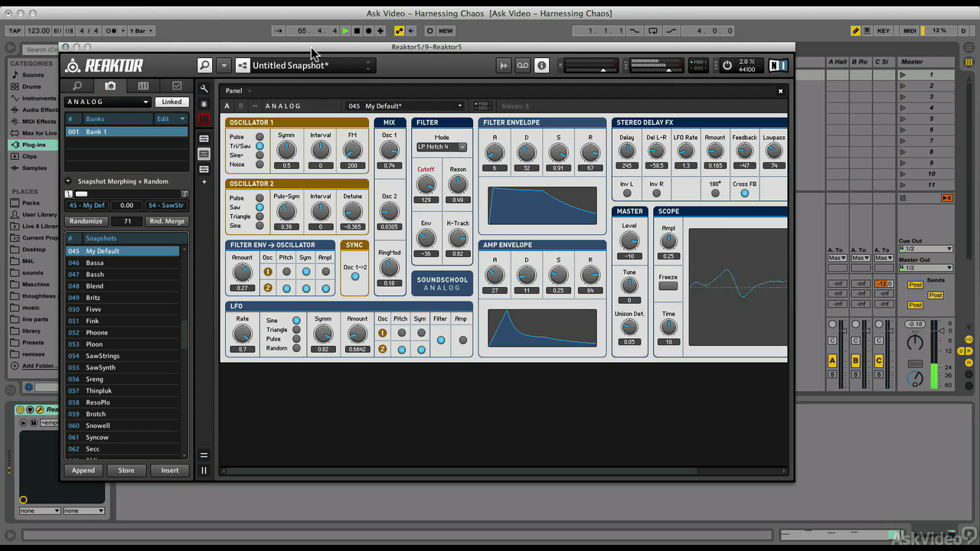Click the wrench edit mode icon
Screen dimensions: 980x551
204,90
